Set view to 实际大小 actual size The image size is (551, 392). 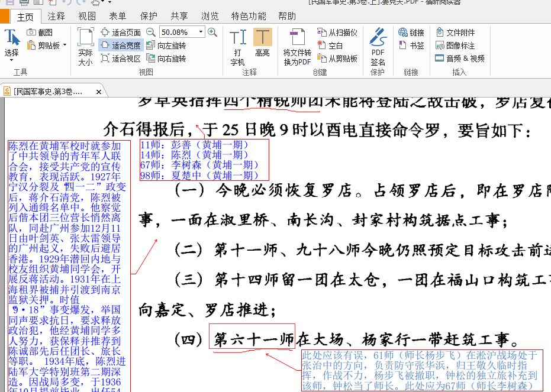[x=85, y=46]
